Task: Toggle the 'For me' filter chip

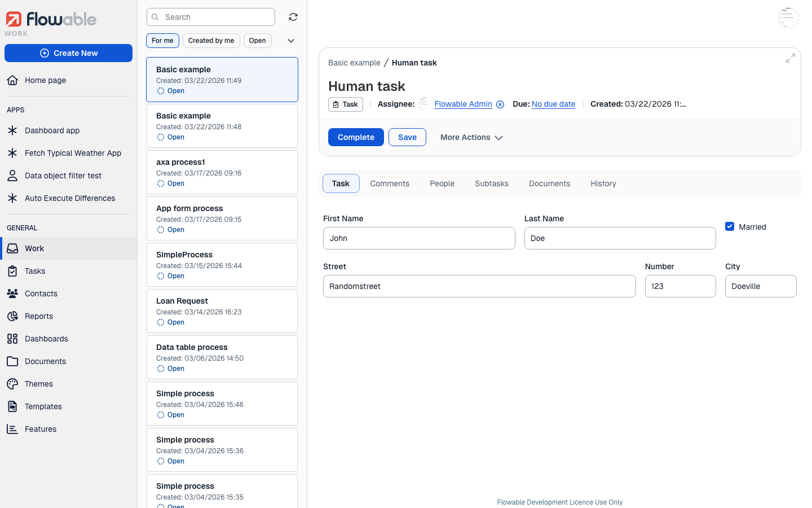Action: tap(162, 41)
